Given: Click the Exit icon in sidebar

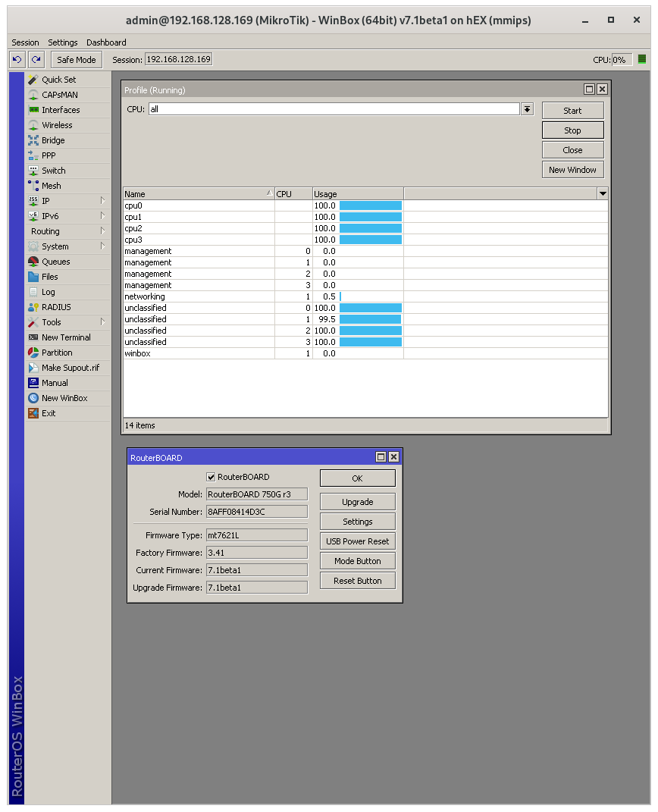Looking at the screenshot, I should point(33,413).
